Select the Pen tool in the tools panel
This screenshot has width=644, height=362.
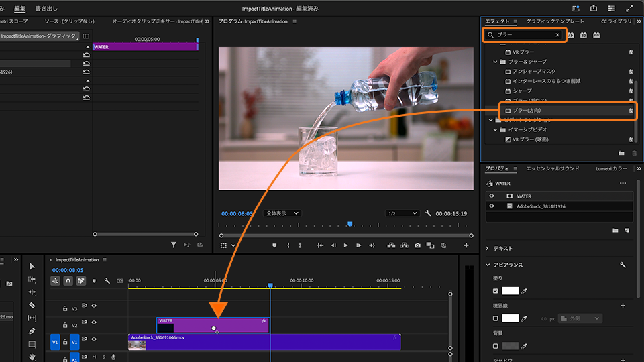coord(32,330)
